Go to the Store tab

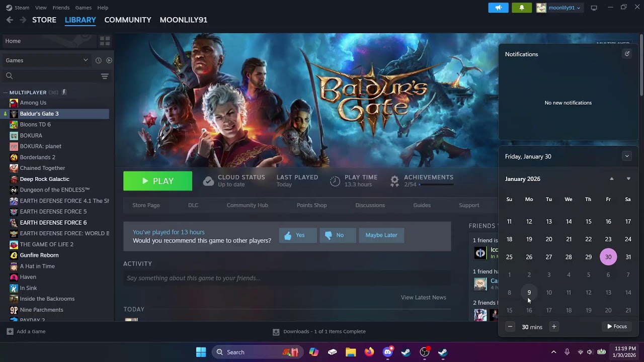click(44, 20)
